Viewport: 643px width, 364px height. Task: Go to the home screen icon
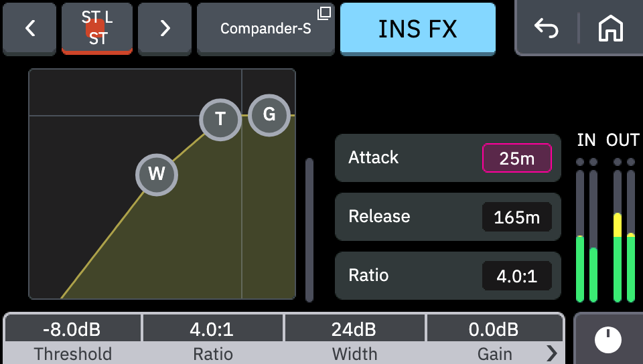tap(611, 29)
